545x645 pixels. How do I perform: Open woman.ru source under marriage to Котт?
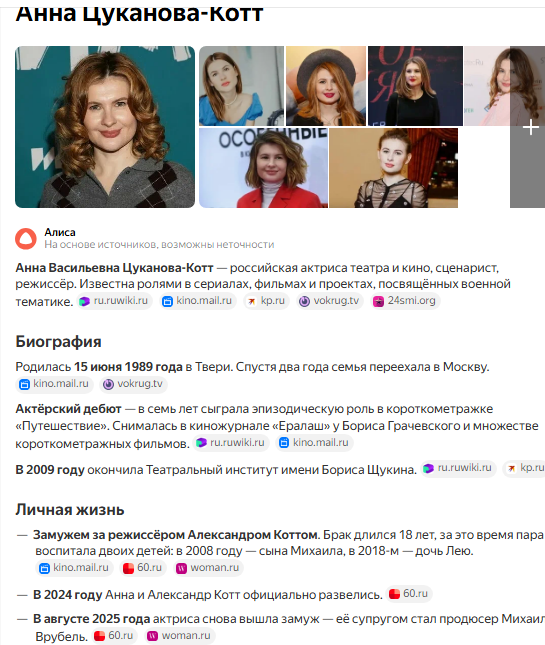coord(208,568)
